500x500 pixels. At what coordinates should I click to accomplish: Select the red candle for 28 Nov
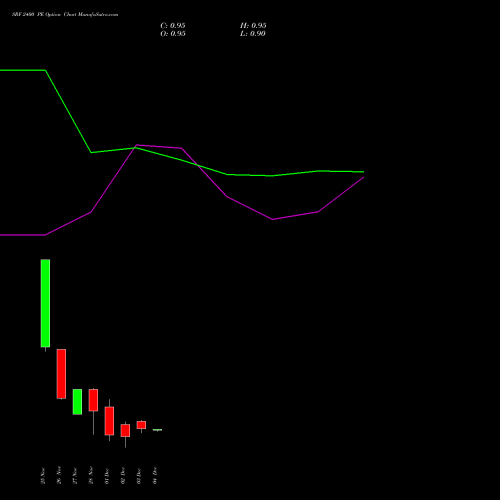[x=93, y=400]
